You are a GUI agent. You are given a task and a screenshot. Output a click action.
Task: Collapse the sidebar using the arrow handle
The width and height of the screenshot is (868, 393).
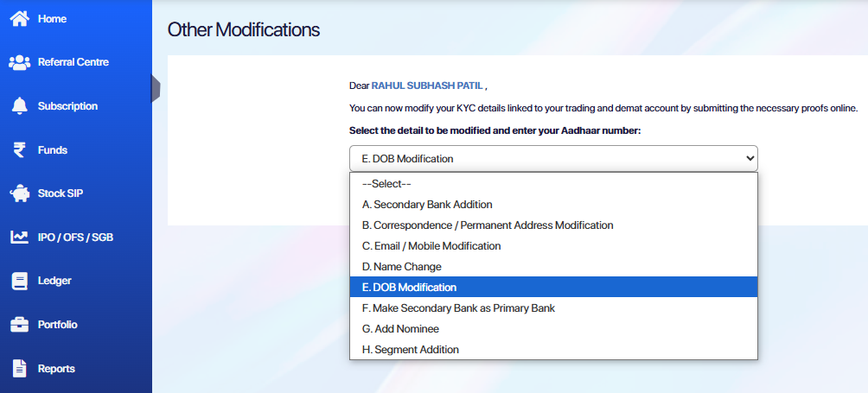pos(156,88)
